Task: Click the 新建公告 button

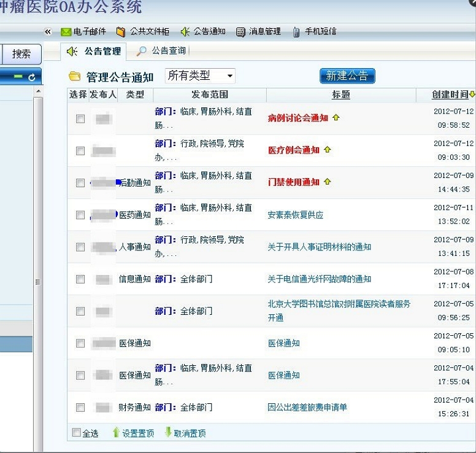Action: (347, 75)
